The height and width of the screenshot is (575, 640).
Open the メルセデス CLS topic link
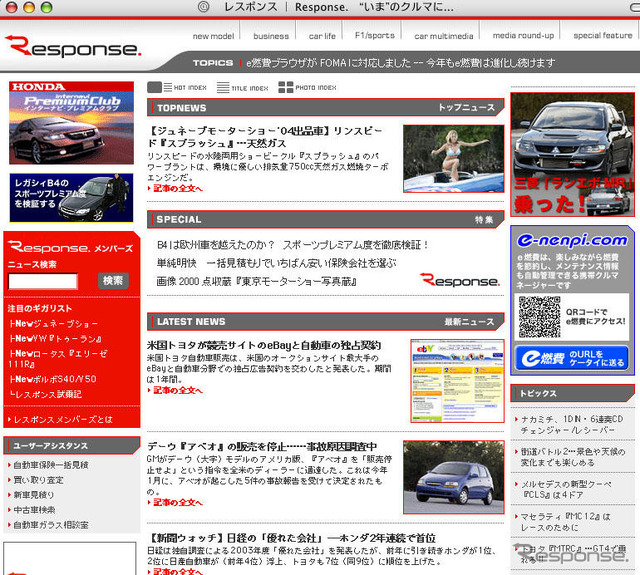[566, 489]
